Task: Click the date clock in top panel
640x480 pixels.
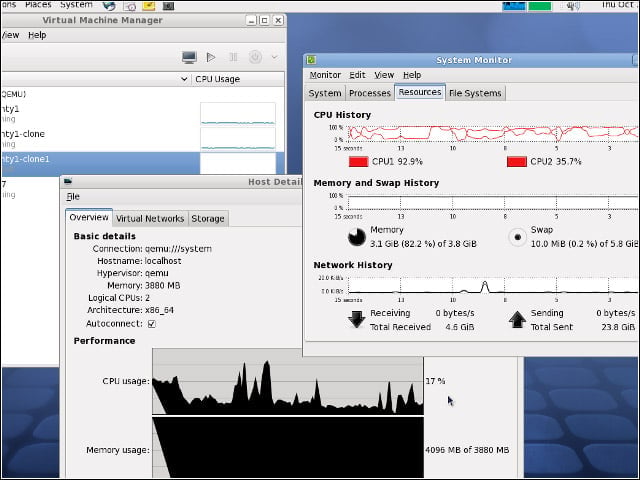Action: [x=618, y=5]
